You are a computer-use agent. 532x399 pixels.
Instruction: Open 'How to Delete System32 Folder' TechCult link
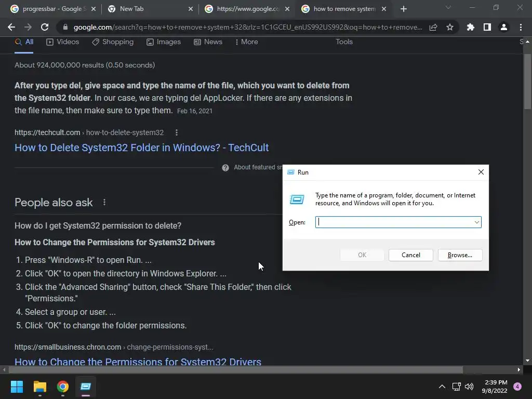click(x=141, y=148)
